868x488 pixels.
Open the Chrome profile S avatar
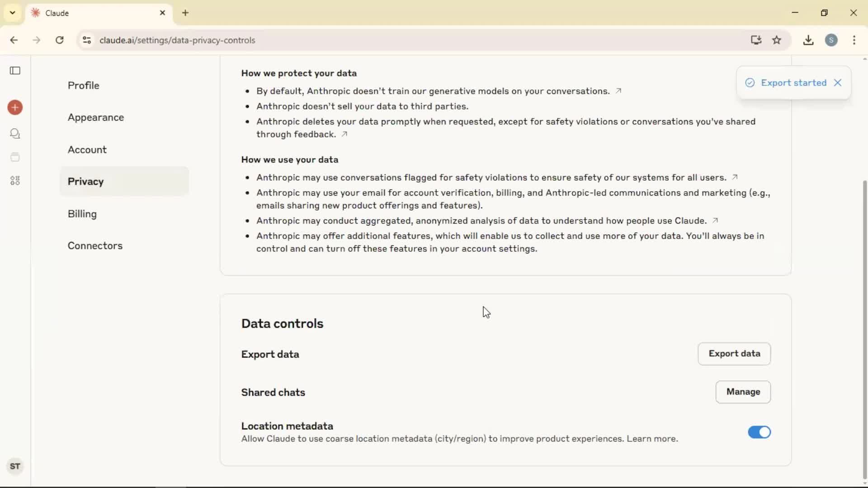(x=831, y=40)
